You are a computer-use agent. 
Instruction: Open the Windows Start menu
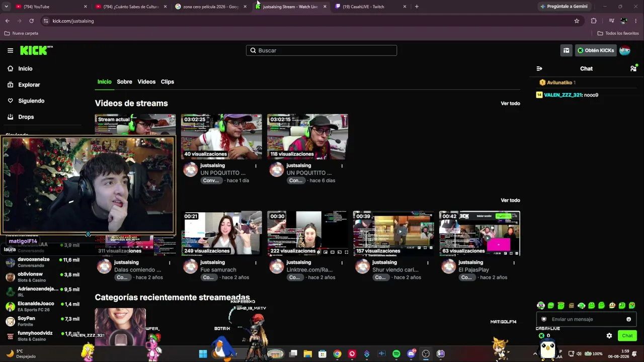[203, 354]
